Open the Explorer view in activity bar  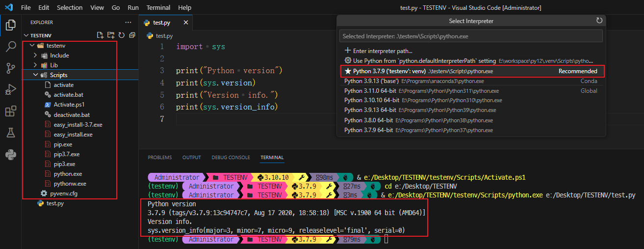click(10, 25)
